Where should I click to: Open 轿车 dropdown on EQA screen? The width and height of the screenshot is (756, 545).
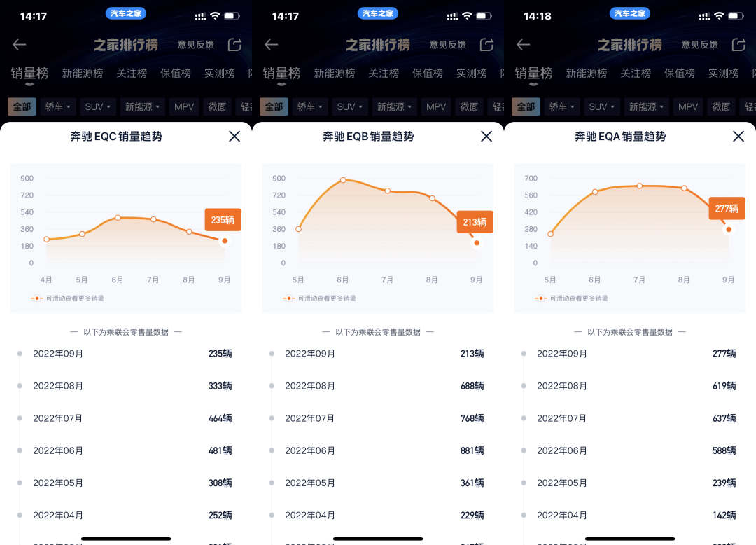point(561,106)
